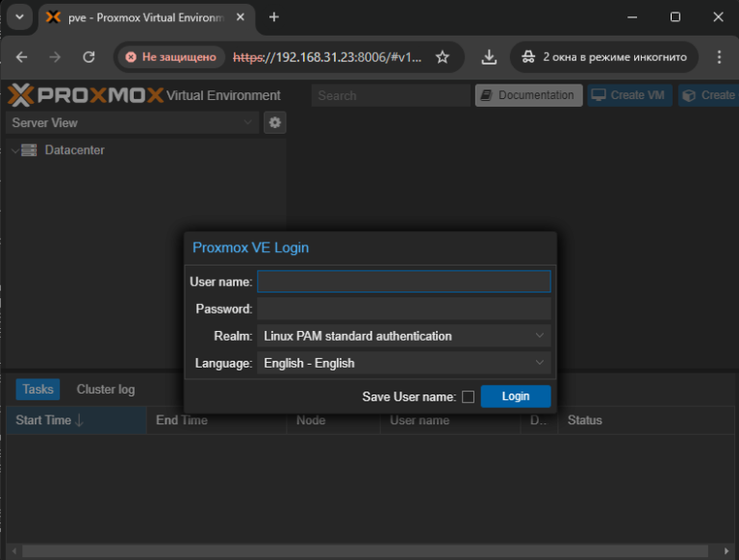This screenshot has width=739, height=560.
Task: Open the Realm dropdown
Action: 403,336
